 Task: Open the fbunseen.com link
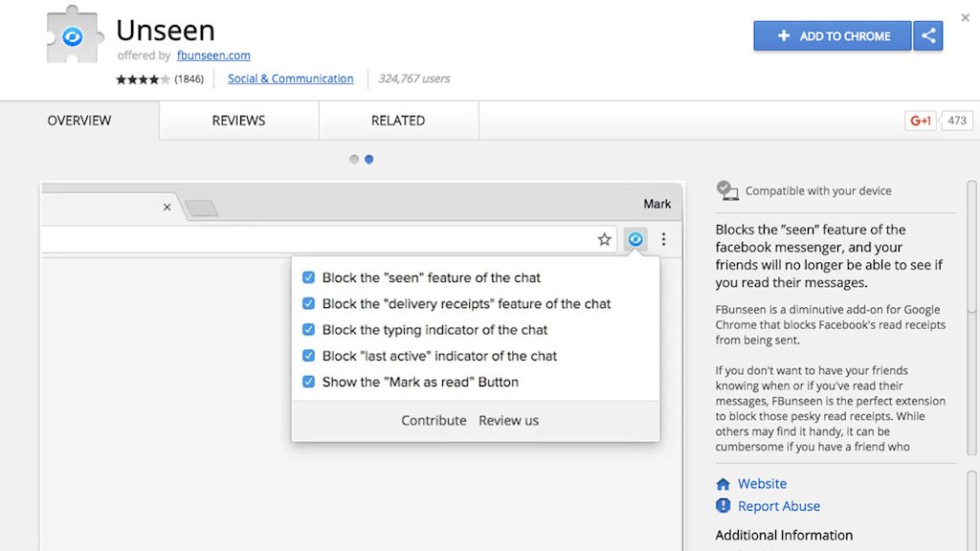pos(213,55)
